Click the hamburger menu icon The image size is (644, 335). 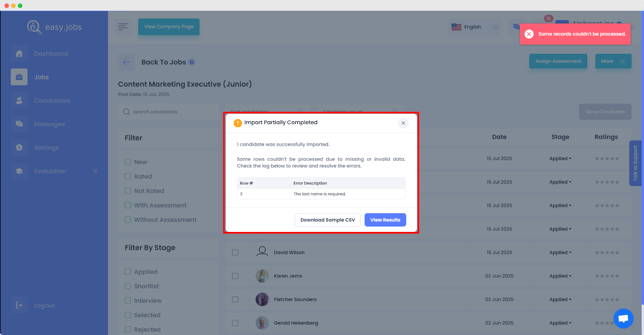[123, 27]
